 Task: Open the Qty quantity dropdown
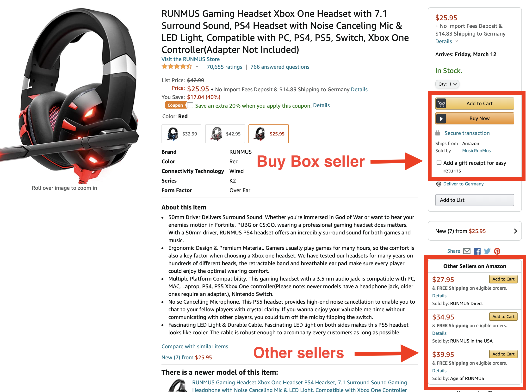point(447,84)
